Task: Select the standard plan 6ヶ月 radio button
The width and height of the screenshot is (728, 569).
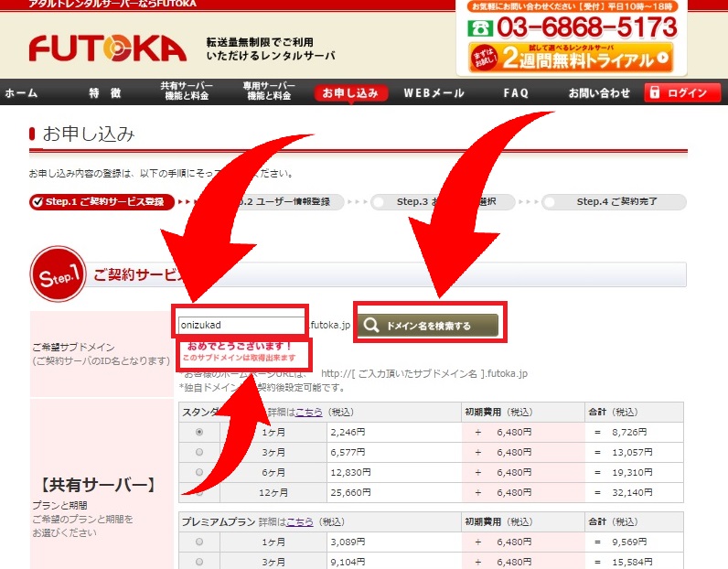Action: (x=199, y=472)
